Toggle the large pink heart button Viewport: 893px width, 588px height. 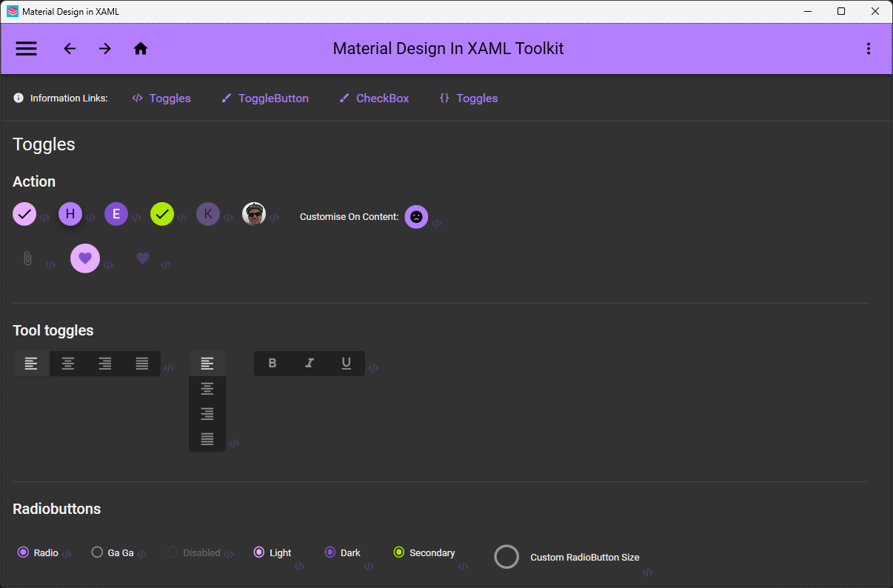point(85,258)
